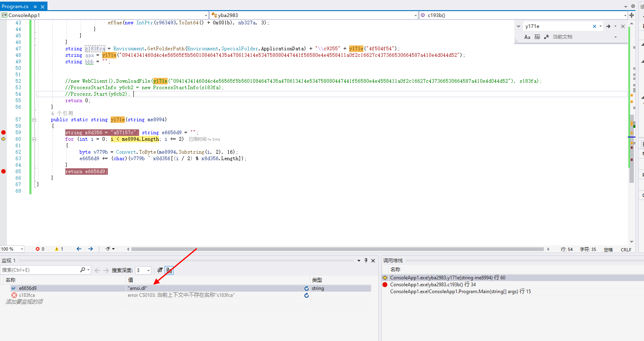Open the 100 % zoom dropdown
This screenshot has height=341, width=644.
[12, 249]
